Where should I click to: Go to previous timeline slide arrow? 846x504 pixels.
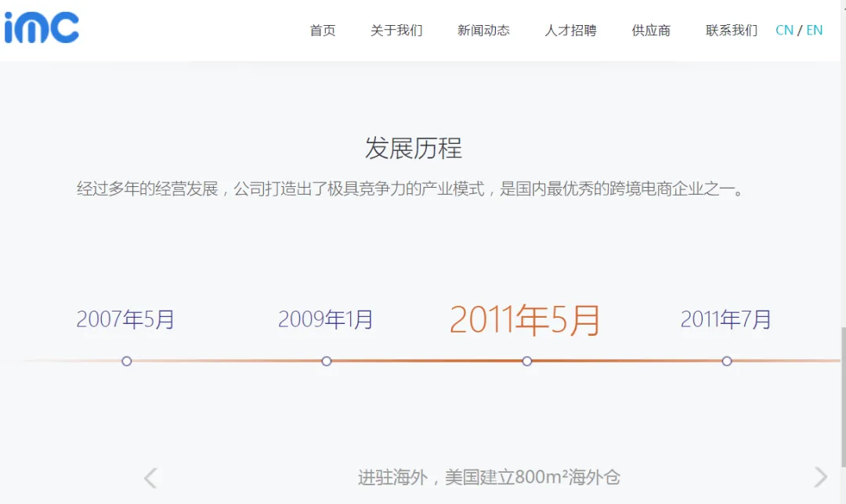[x=150, y=477]
